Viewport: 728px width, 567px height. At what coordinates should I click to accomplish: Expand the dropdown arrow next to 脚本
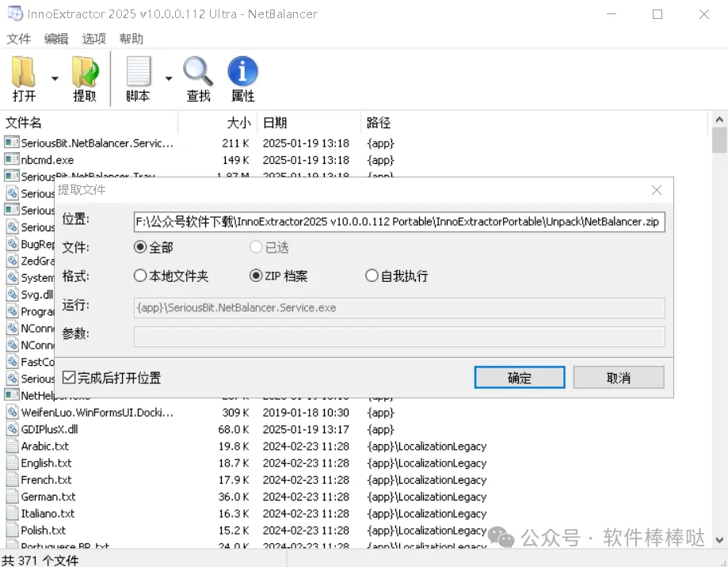click(x=169, y=78)
